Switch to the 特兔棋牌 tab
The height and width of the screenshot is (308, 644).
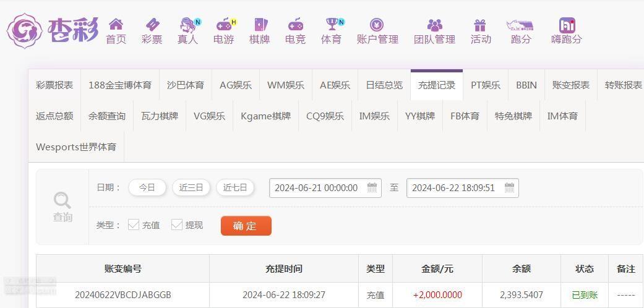[513, 116]
